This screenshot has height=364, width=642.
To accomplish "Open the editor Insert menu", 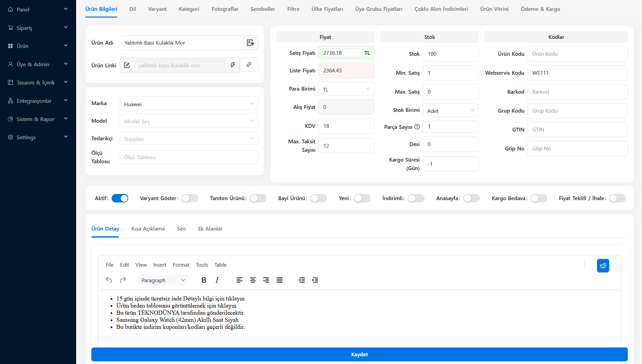I will pyautogui.click(x=160, y=265).
